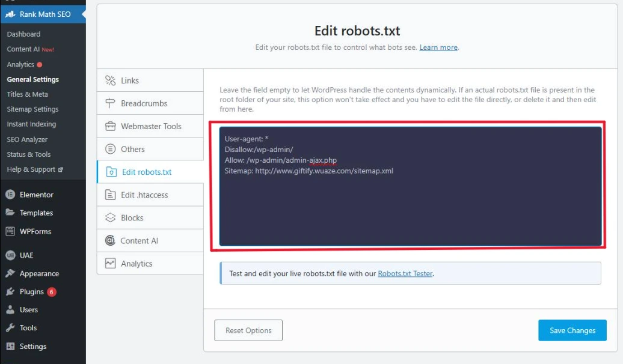Click the Blocks cube icon

[x=110, y=217]
